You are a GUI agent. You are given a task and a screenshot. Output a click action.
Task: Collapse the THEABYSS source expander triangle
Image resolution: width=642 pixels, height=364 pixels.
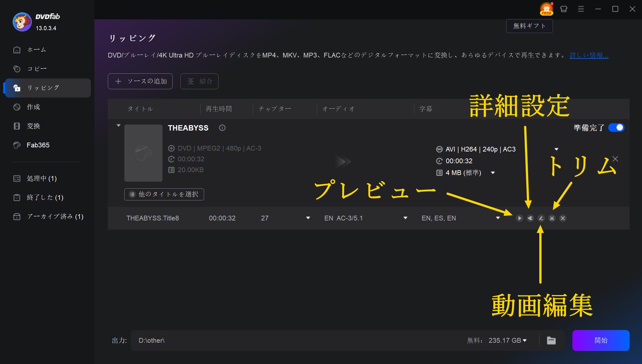click(119, 125)
